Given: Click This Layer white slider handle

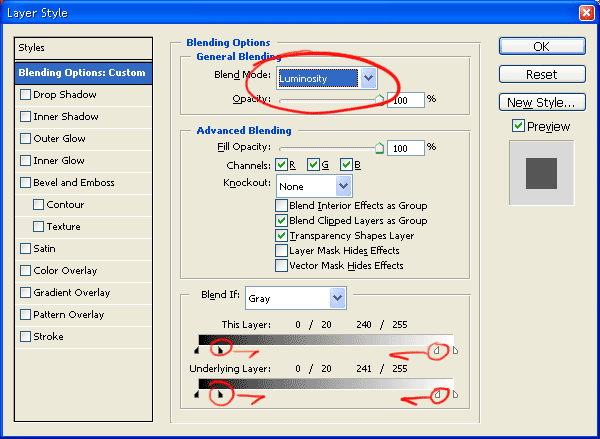Looking at the screenshot, I should pyautogui.click(x=436, y=349).
